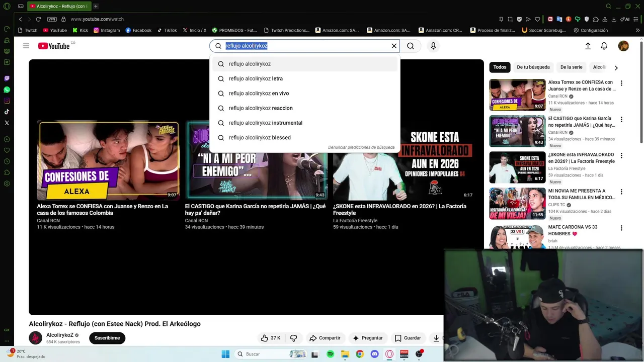Viewport: 644px width, 362px height.
Task: Show more bookmarks with double chevron
Action: click(638, 30)
